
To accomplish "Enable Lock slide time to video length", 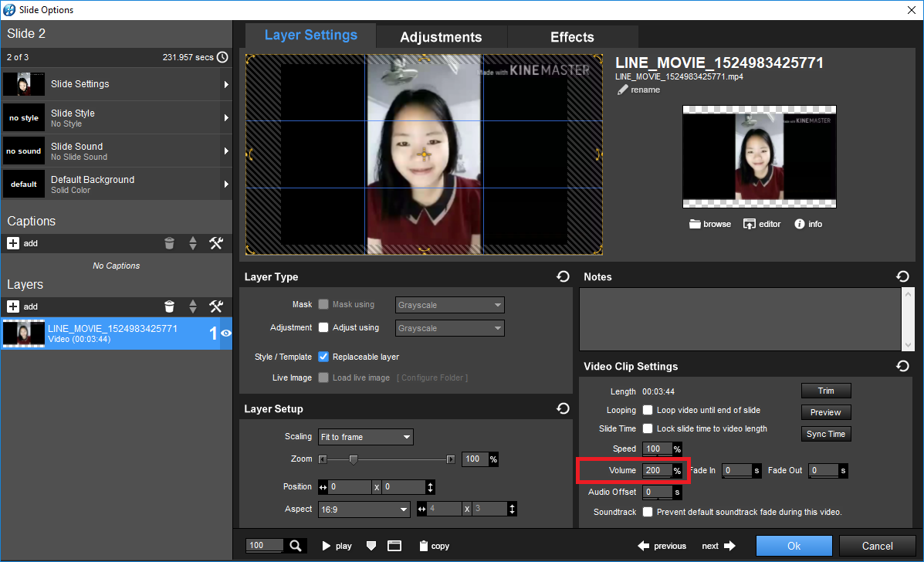I will (x=648, y=428).
